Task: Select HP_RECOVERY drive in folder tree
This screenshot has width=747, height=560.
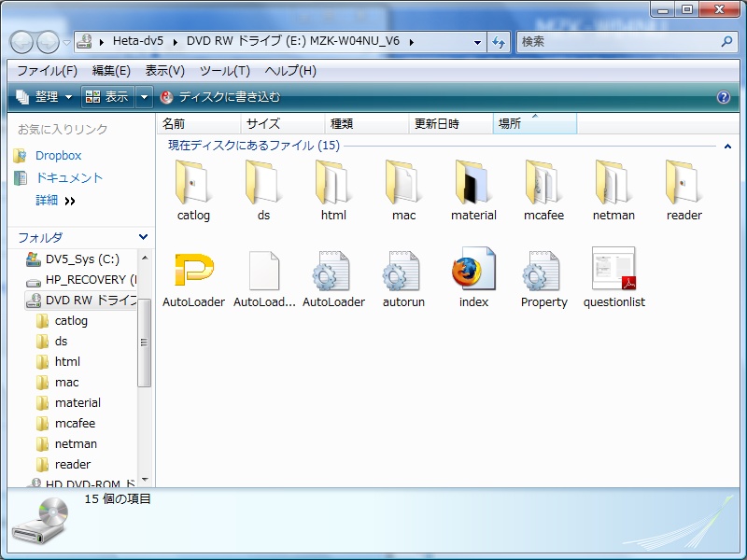Action: (81, 279)
